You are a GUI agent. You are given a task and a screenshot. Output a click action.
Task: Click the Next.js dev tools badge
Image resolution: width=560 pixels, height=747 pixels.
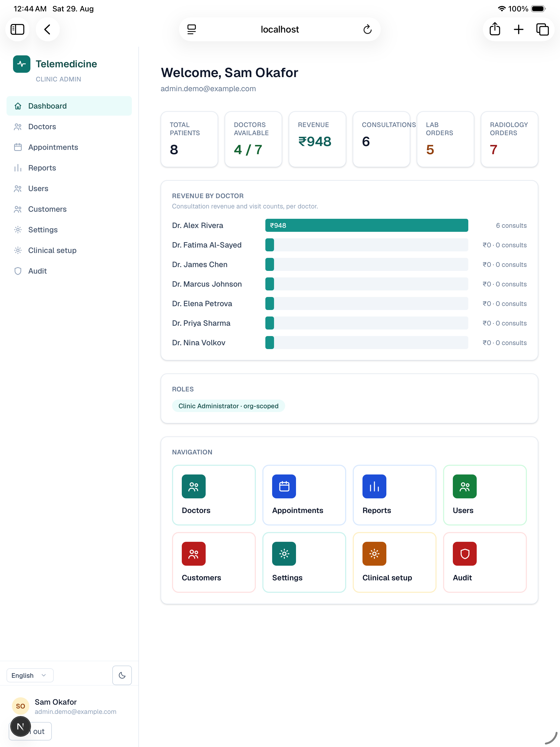pos(20,726)
